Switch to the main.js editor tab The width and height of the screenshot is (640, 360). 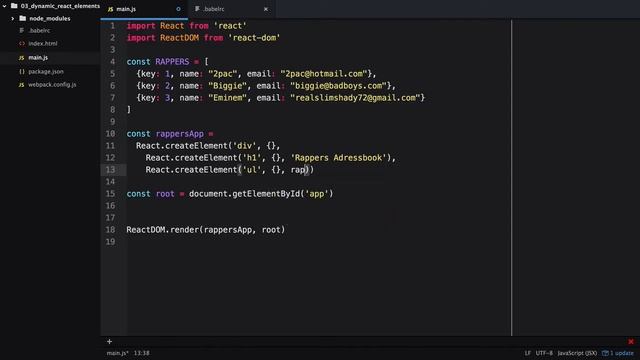pos(144,9)
